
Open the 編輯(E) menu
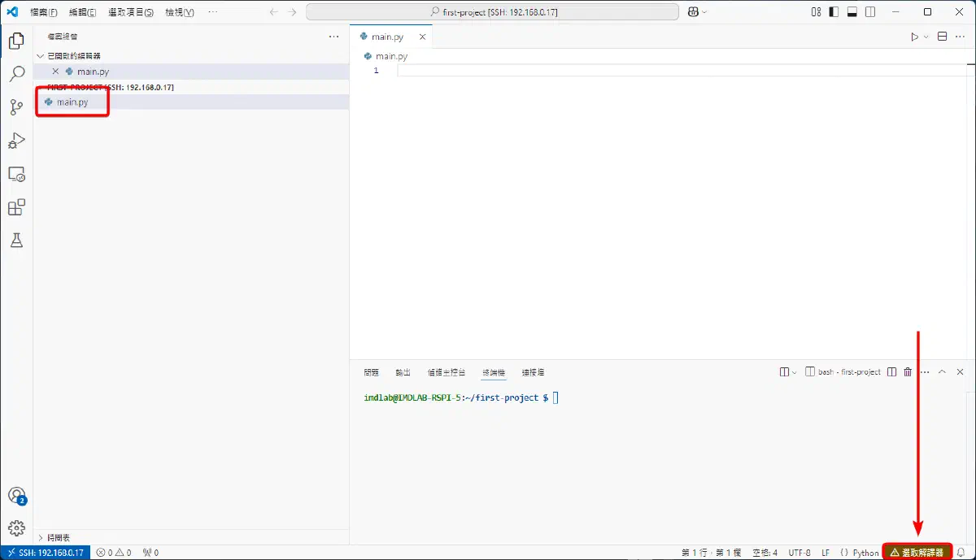tap(83, 12)
